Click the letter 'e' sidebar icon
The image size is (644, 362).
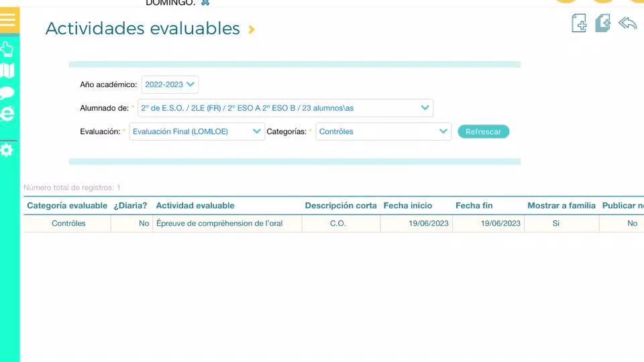point(7,114)
